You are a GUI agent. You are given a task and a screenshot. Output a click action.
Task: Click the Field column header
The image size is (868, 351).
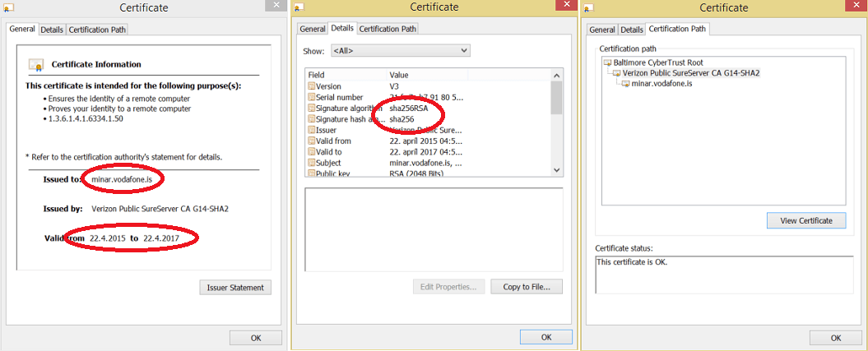point(346,75)
